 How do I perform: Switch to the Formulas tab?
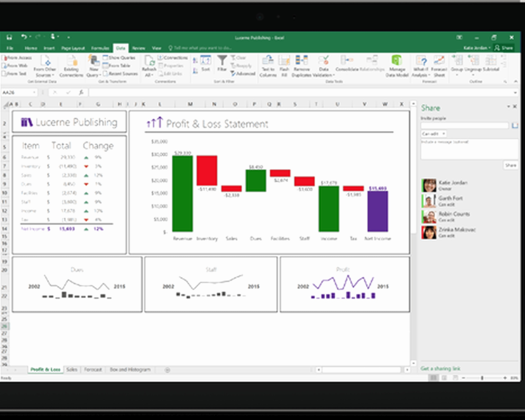coord(100,48)
